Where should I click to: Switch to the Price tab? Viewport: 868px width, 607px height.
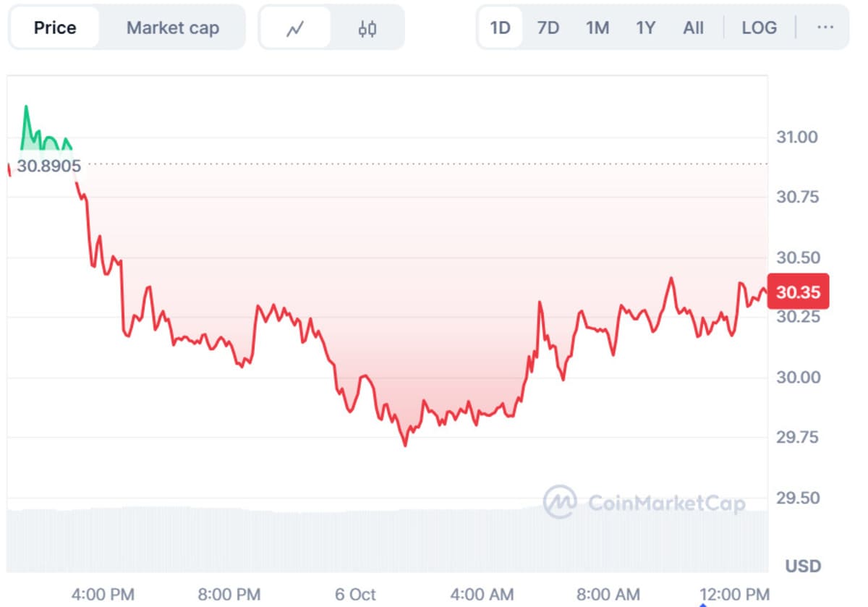[x=55, y=27]
